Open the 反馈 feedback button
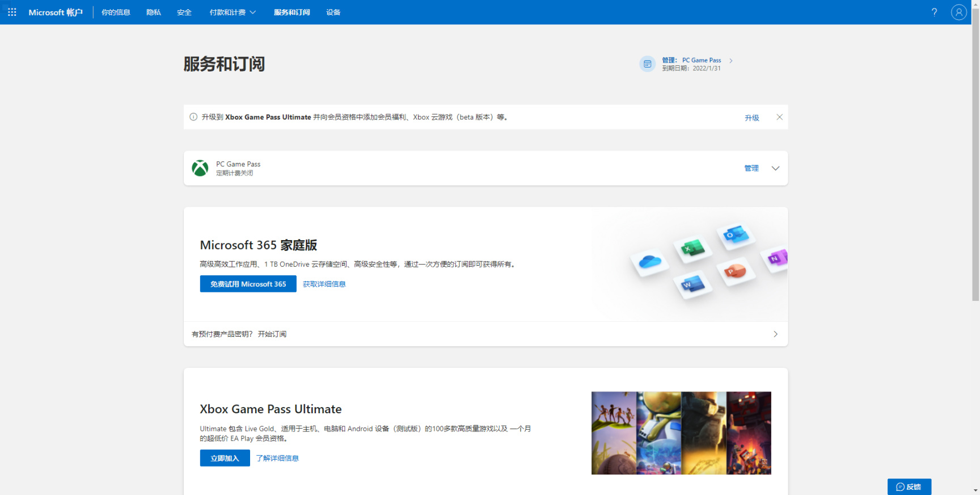980x495 pixels. [909, 486]
